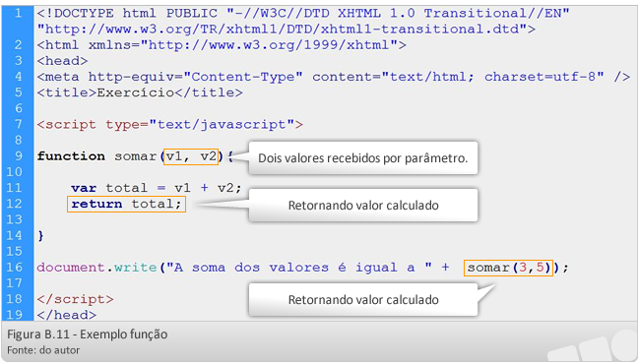Screen dimensions: 638x364
Task: Click the caption 'Figura B.11 - Exemplo função'
Action: [x=87, y=334]
